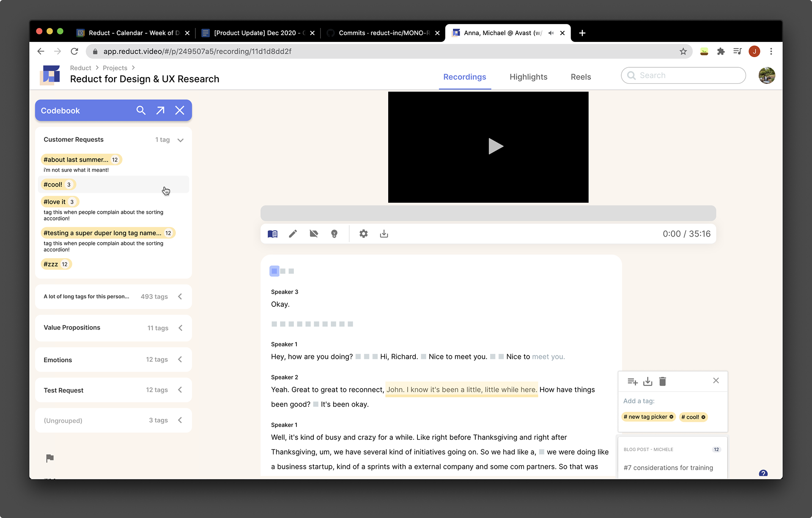Toggle the hide tags icon
This screenshot has height=518, width=812.
(x=314, y=234)
